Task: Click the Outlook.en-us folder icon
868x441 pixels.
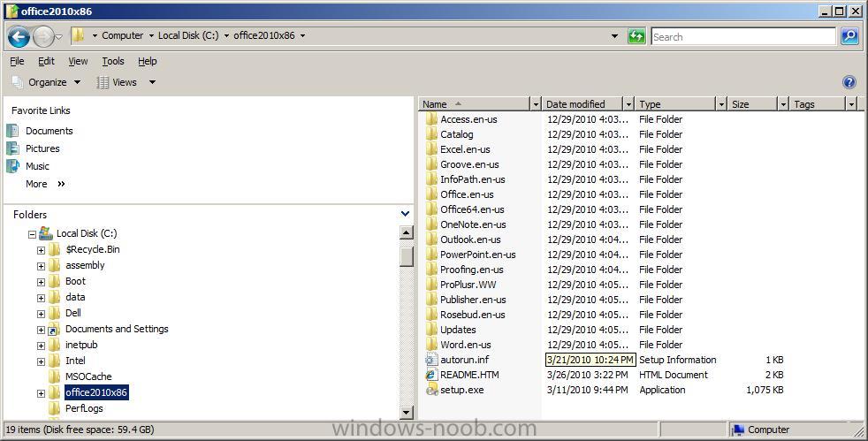Action: pyautogui.click(x=431, y=239)
